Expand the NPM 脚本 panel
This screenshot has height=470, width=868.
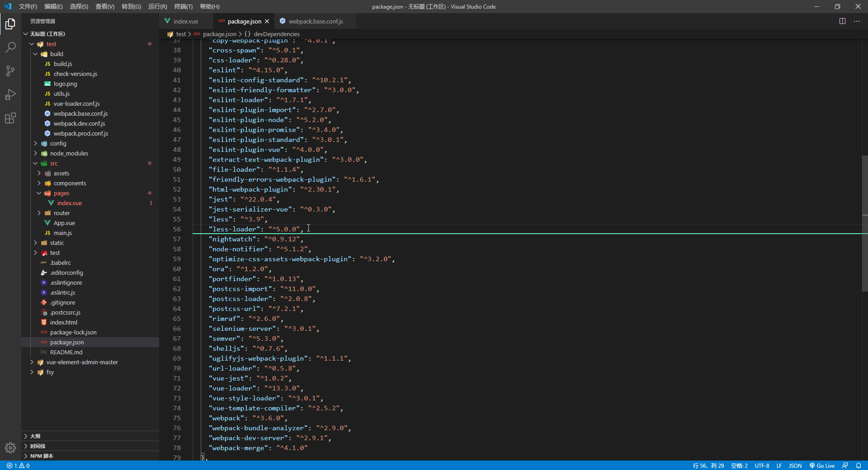tap(90, 456)
